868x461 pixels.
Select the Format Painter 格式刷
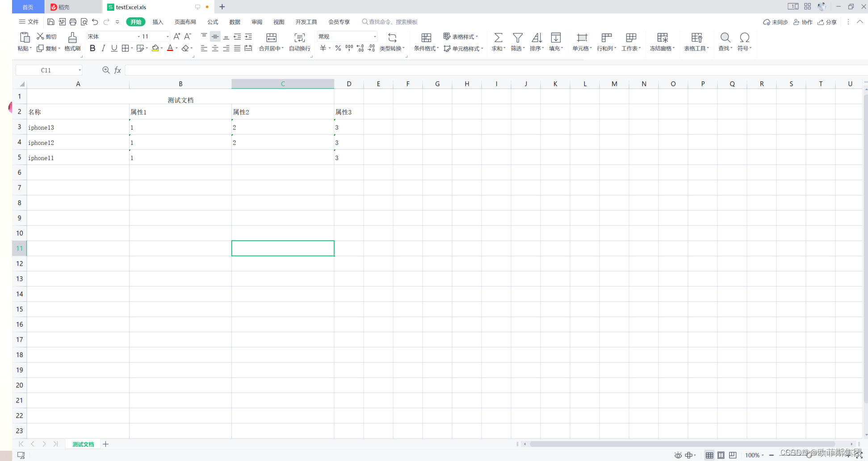[72, 42]
